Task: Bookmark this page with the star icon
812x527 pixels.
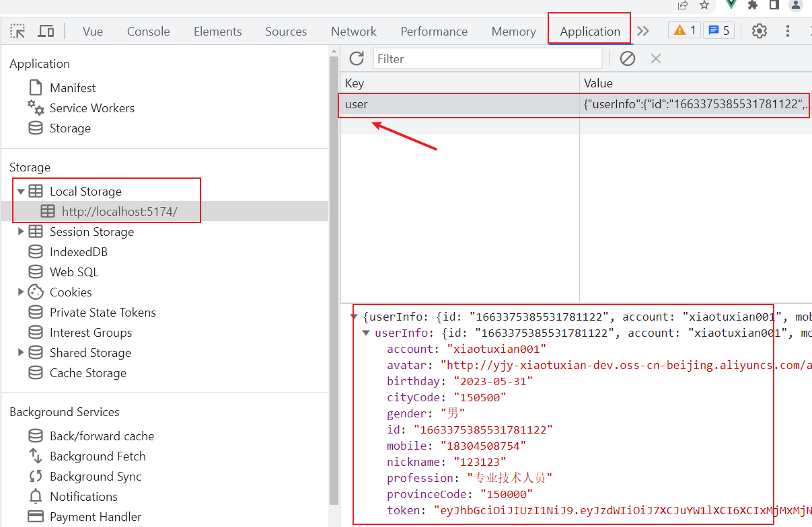Action: click(704, 5)
